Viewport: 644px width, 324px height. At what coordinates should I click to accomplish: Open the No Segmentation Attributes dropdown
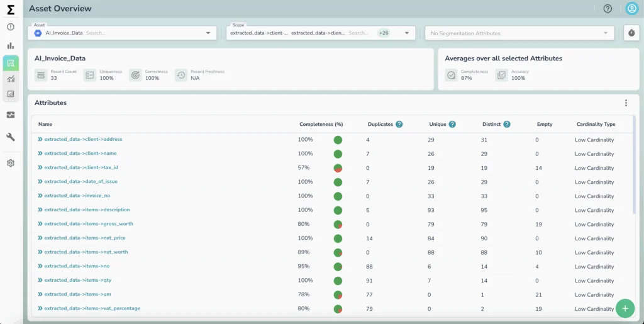[606, 33]
